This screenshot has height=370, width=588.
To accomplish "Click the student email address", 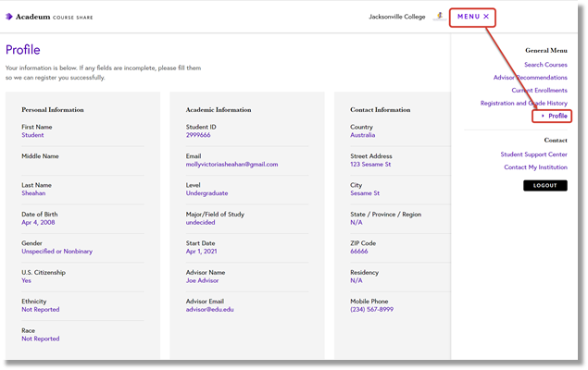I will 231,165.
